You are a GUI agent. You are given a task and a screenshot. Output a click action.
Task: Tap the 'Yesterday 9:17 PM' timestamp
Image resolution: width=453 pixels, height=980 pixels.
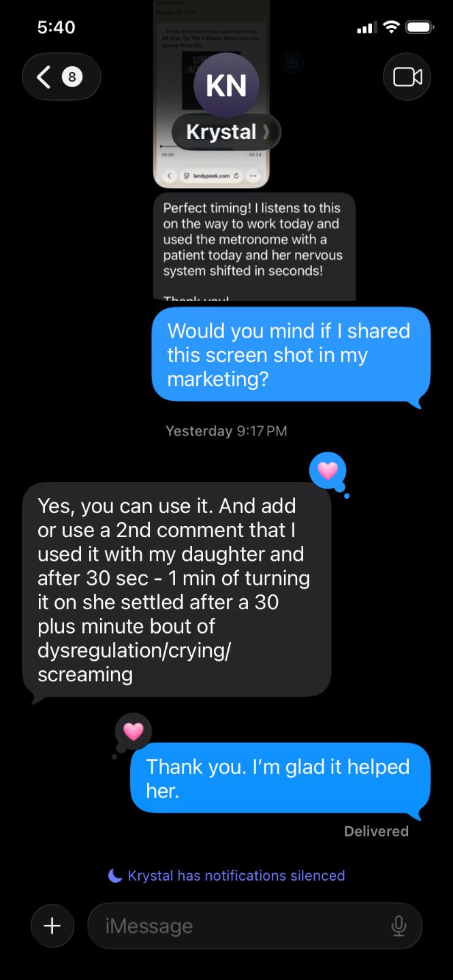[x=226, y=431]
